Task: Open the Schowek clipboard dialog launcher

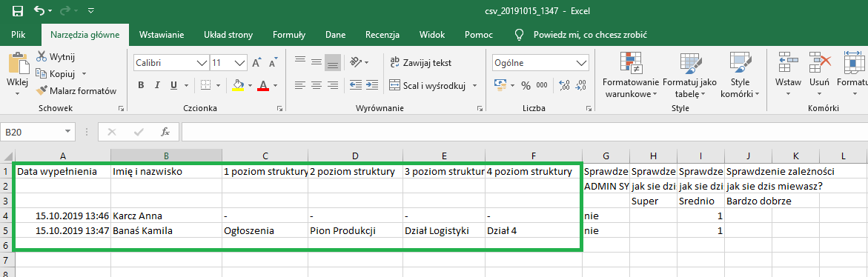Action: (122, 108)
